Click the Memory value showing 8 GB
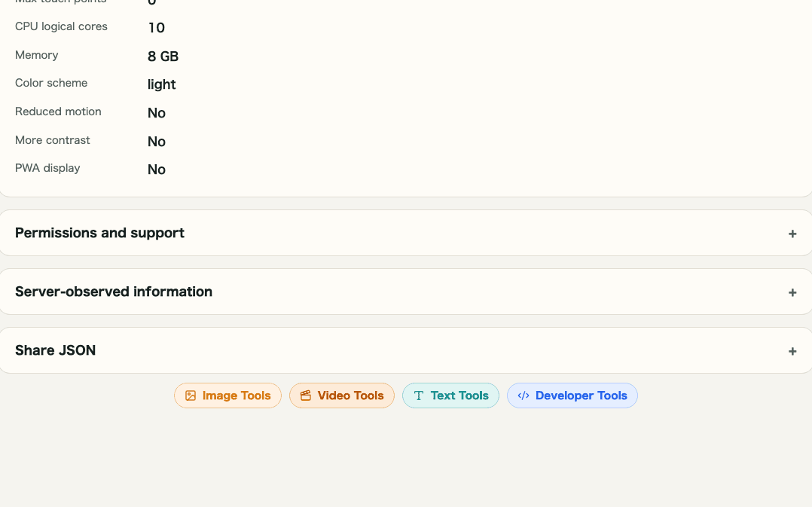Image resolution: width=812 pixels, height=507 pixels. (163, 56)
